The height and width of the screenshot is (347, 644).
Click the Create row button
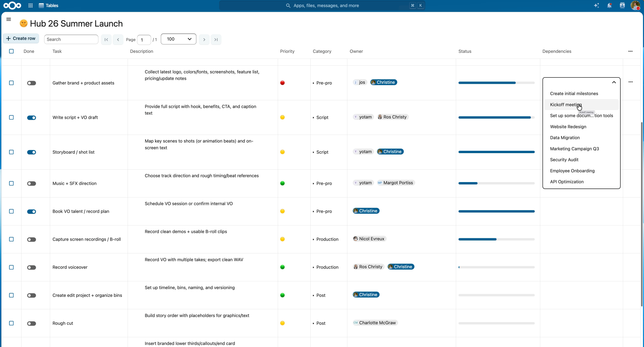[21, 38]
